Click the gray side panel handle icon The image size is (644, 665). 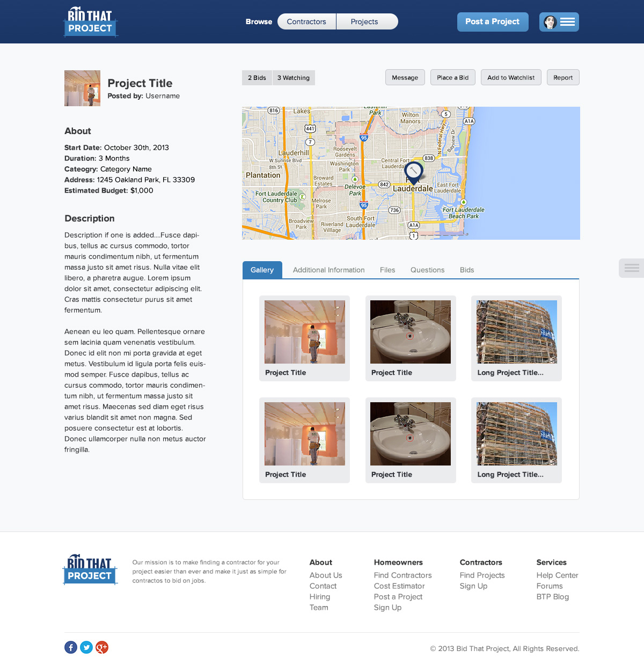632,268
